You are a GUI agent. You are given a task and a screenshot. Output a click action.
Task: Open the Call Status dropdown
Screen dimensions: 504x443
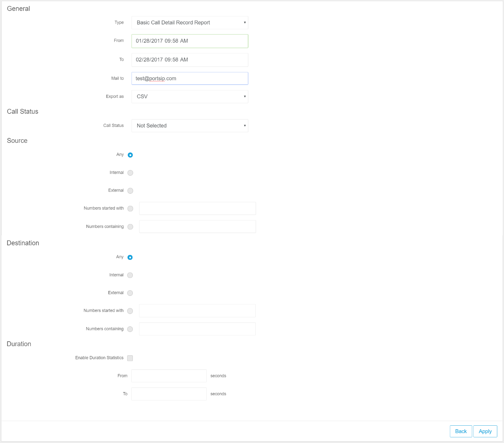point(190,126)
